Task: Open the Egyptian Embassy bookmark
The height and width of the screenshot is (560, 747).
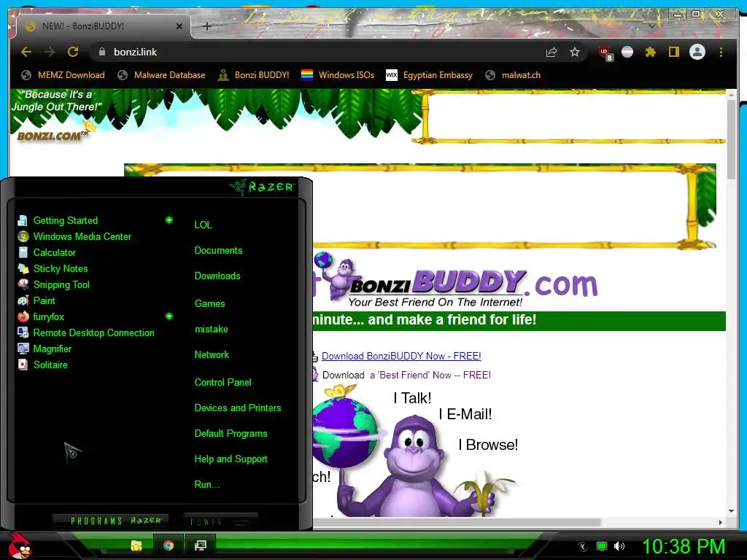Action: pos(429,75)
